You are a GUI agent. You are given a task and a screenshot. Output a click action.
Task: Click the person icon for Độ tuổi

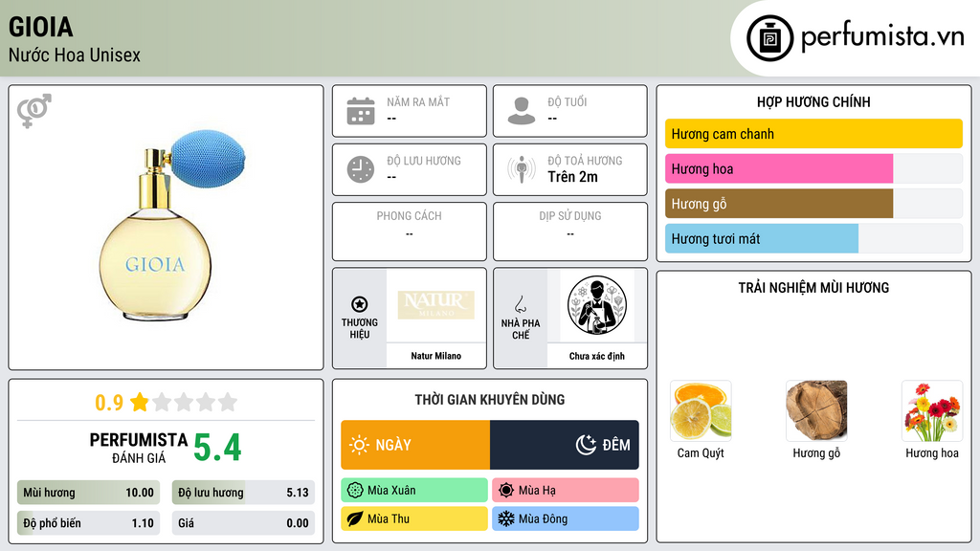(522, 111)
